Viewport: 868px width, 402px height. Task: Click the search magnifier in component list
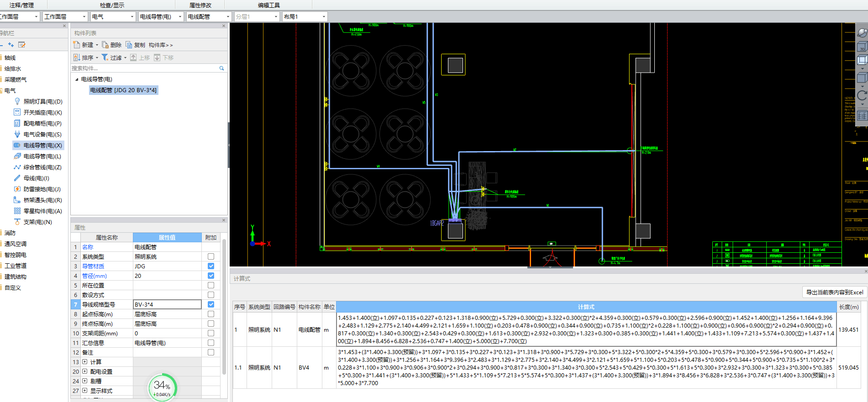[x=222, y=68]
